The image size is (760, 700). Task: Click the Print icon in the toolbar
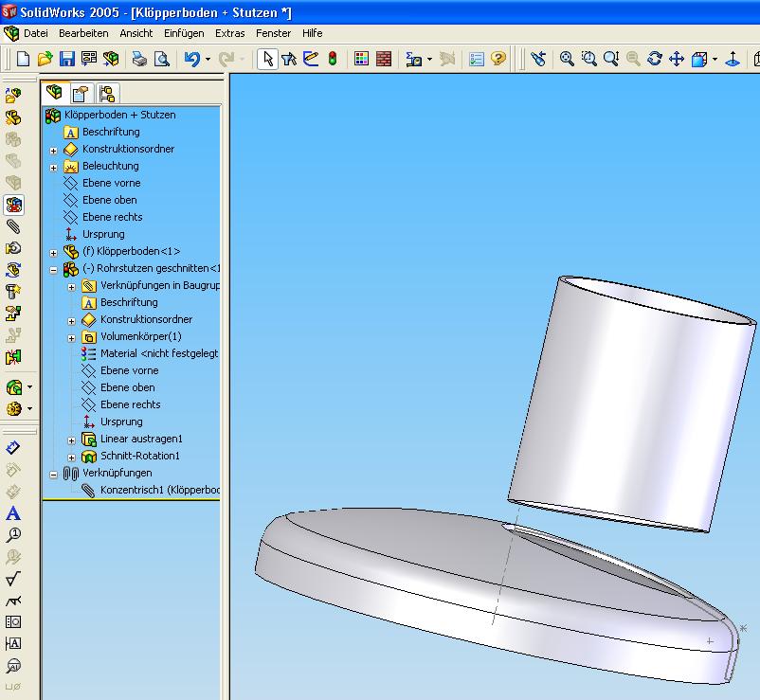tap(139, 59)
